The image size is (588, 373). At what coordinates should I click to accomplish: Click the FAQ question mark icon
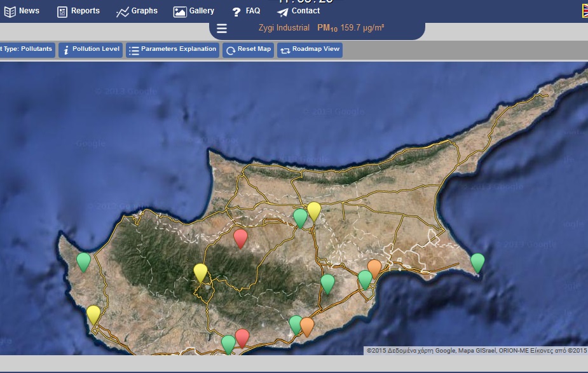236,12
